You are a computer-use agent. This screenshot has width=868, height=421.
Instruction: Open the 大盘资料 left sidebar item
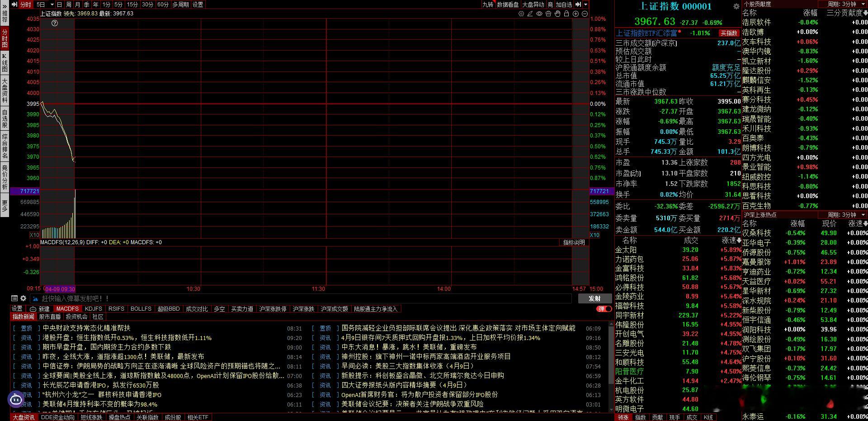coord(5,90)
